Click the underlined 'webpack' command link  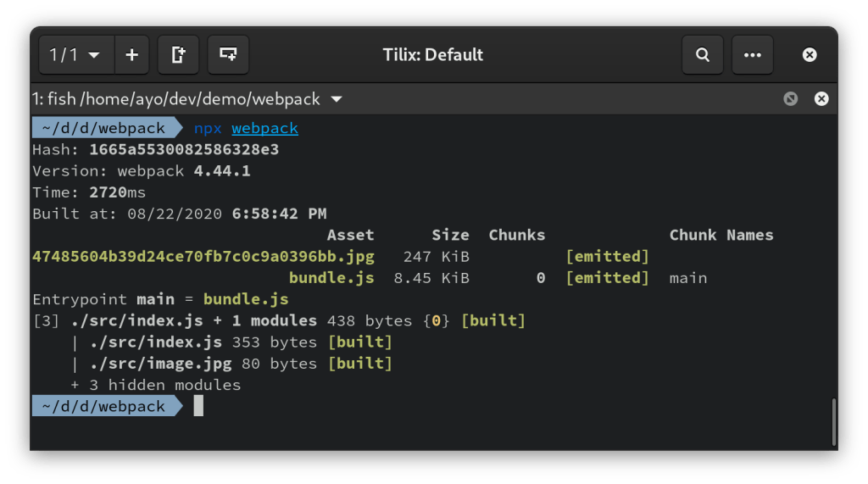click(264, 129)
